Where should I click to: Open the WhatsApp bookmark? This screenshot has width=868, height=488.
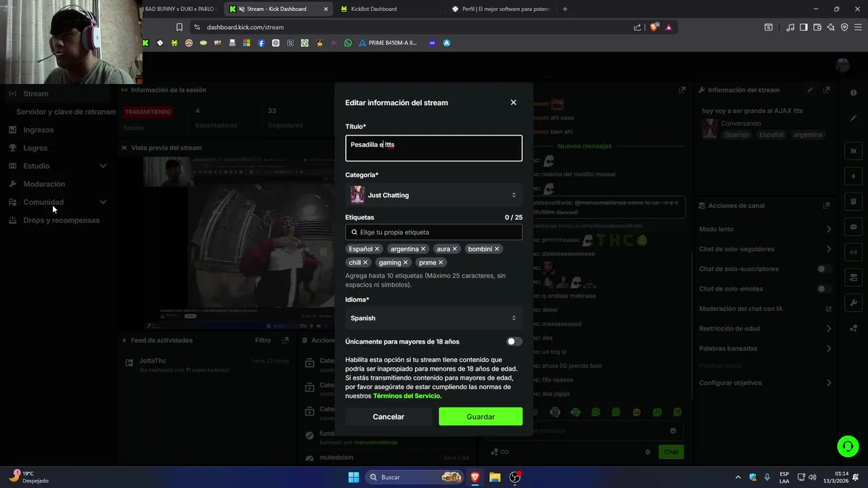348,43
